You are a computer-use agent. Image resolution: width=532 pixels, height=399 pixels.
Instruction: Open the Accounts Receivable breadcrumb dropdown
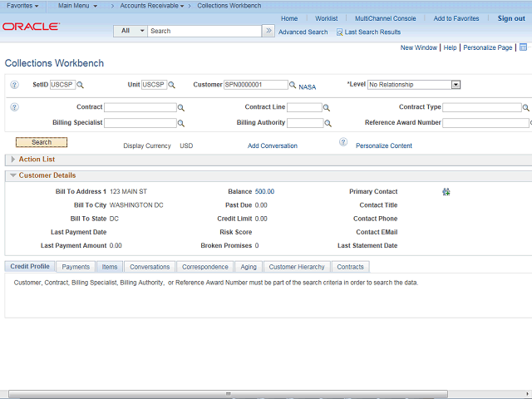click(x=152, y=6)
